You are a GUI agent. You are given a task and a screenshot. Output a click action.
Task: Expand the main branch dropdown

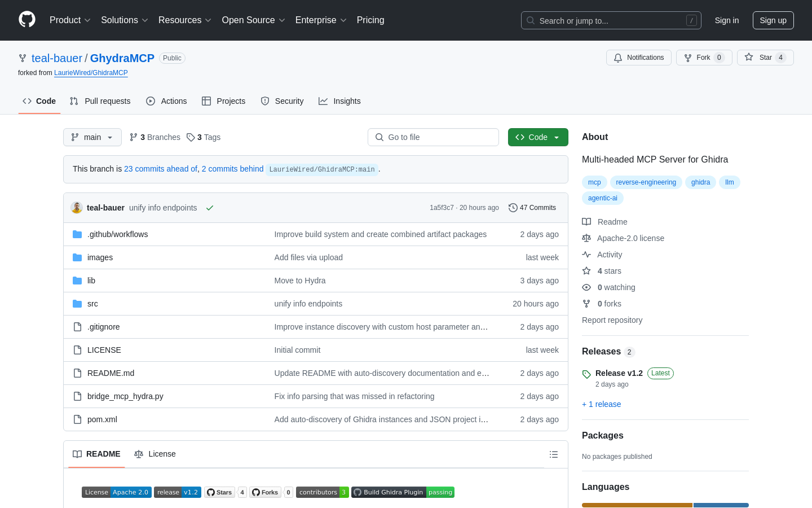click(x=92, y=137)
